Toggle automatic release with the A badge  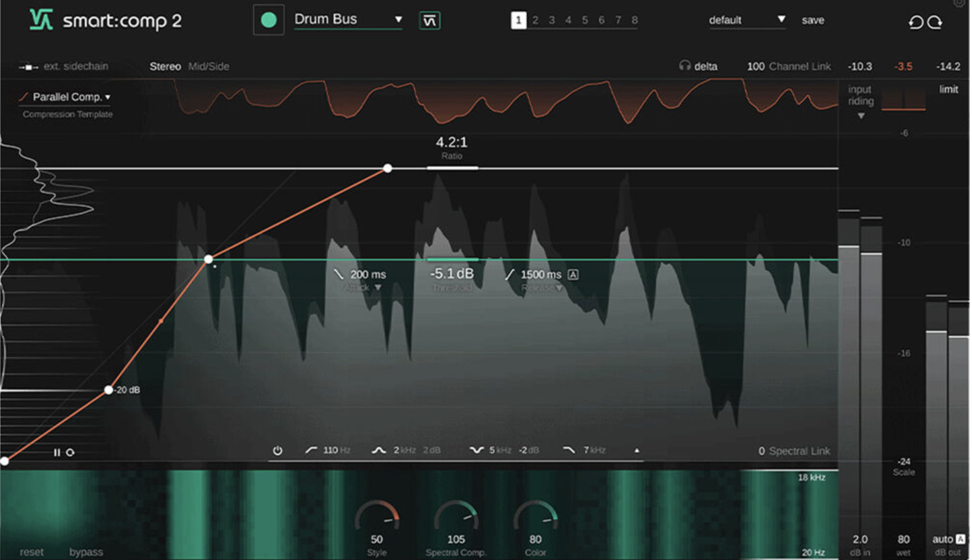click(x=574, y=275)
